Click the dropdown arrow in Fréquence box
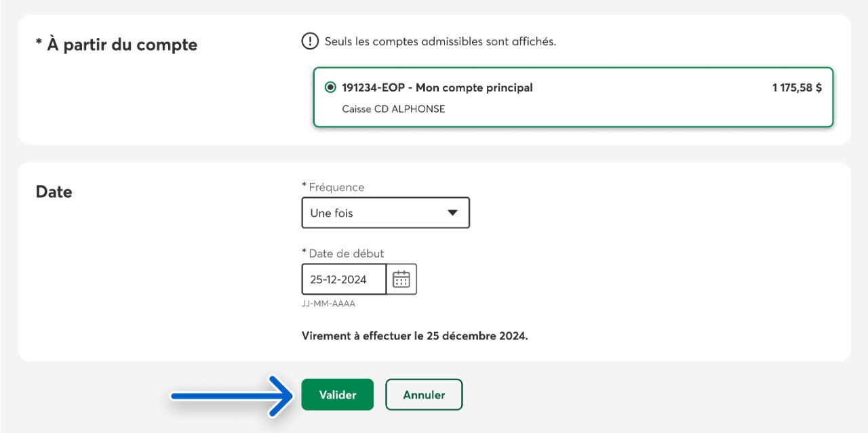868x433 pixels. pyautogui.click(x=453, y=213)
